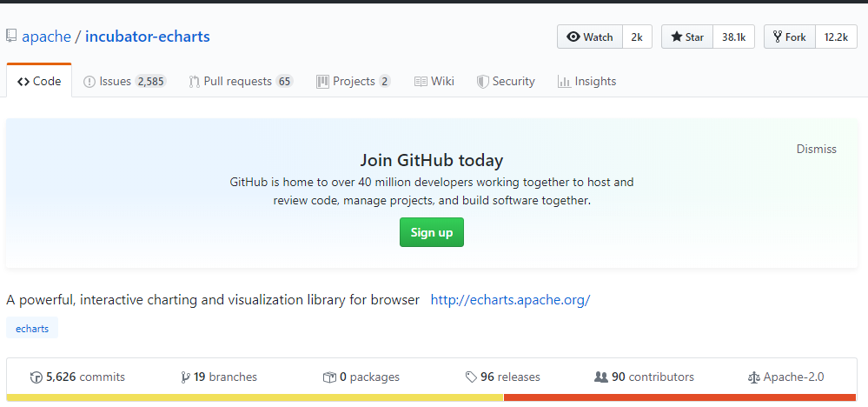Open the echarts.apache.org link

point(510,300)
